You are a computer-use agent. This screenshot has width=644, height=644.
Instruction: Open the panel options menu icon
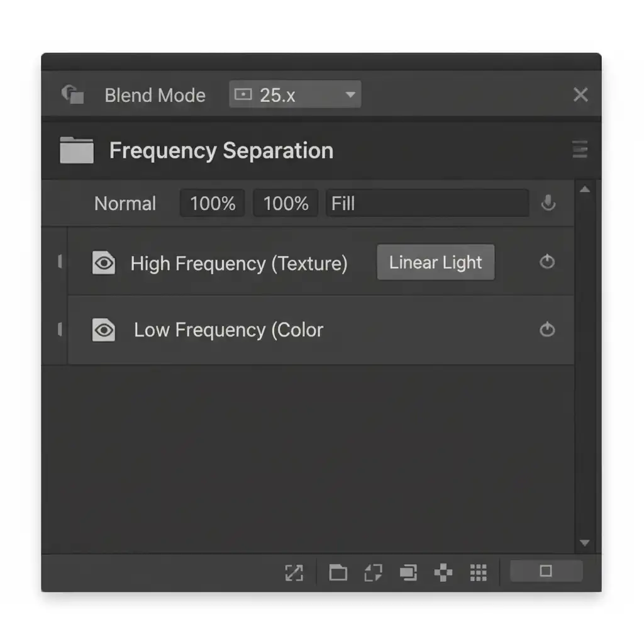click(x=580, y=150)
